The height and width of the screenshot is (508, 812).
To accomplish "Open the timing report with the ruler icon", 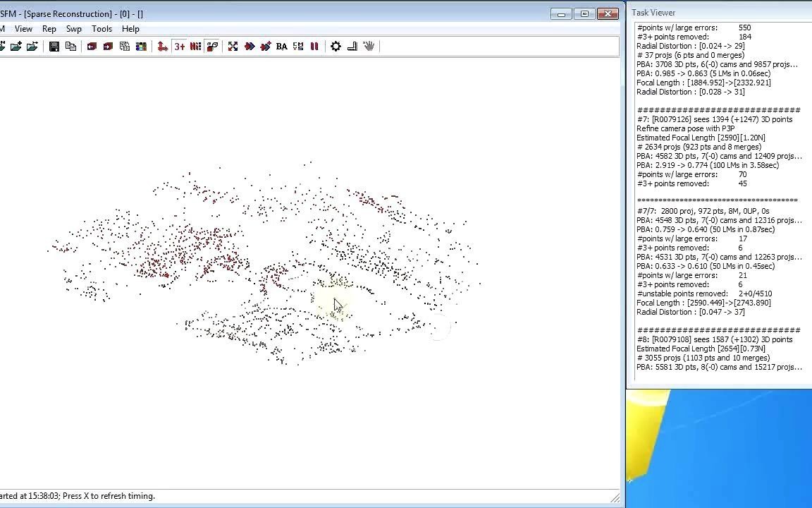I will [x=352, y=47].
